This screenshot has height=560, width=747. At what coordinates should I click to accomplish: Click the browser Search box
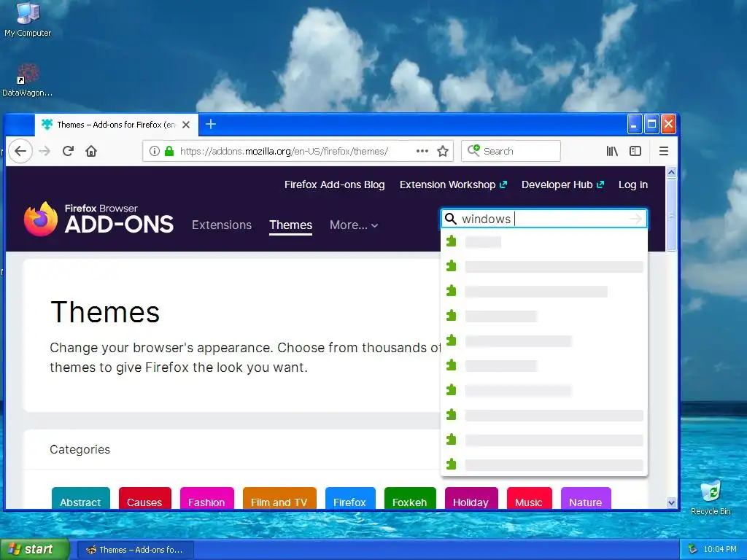tap(511, 151)
